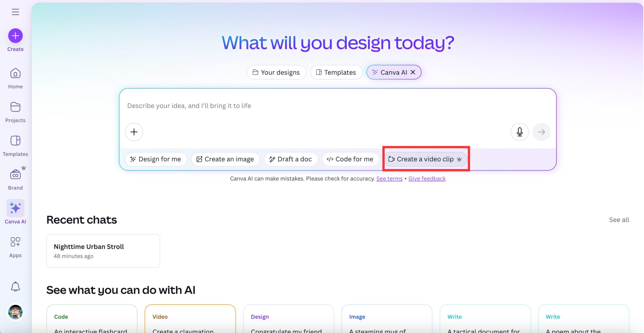This screenshot has height=333, width=644.
Task: Choose Draft a doc
Action: (291, 159)
